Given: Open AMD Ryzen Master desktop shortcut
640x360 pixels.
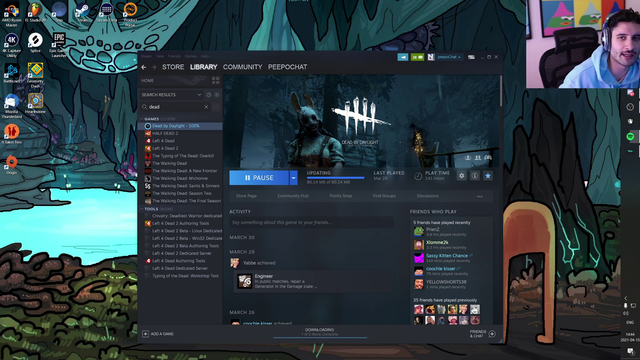Looking at the screenshot, I should pos(11,14).
